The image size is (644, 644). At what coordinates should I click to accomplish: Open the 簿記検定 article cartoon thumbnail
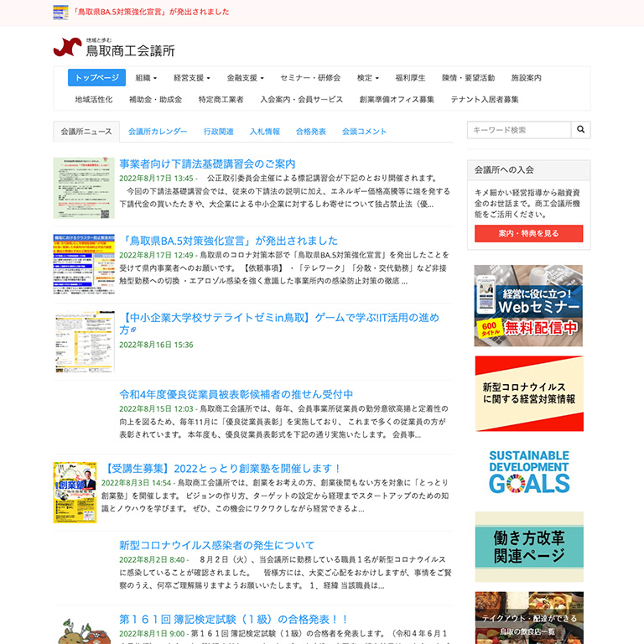click(84, 631)
